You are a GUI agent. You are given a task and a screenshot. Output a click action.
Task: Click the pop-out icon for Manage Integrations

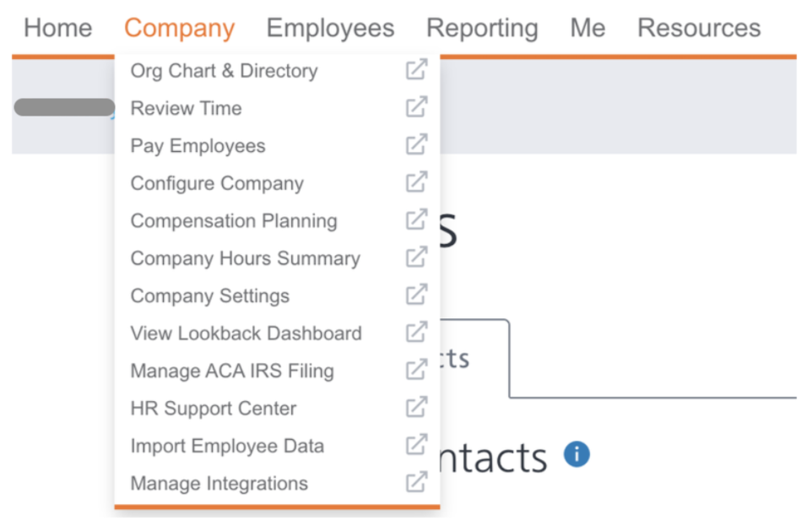[416, 482]
